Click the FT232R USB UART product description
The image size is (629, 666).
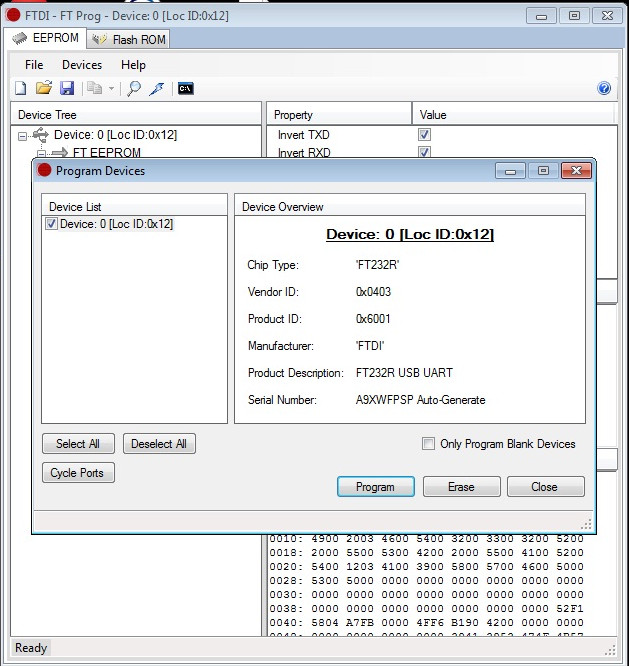404,373
